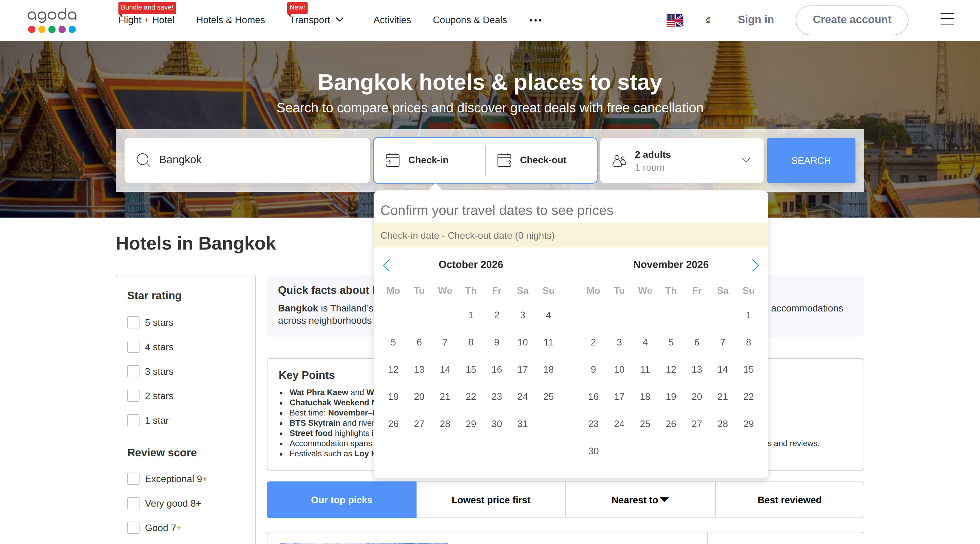Tick the 3 stars checkbox
This screenshot has height=544, width=980.
pos(133,371)
